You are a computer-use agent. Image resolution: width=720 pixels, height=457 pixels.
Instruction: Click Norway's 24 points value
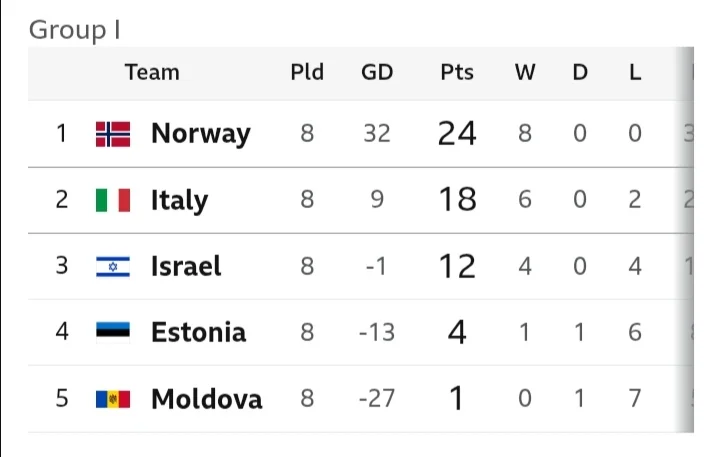tap(457, 134)
